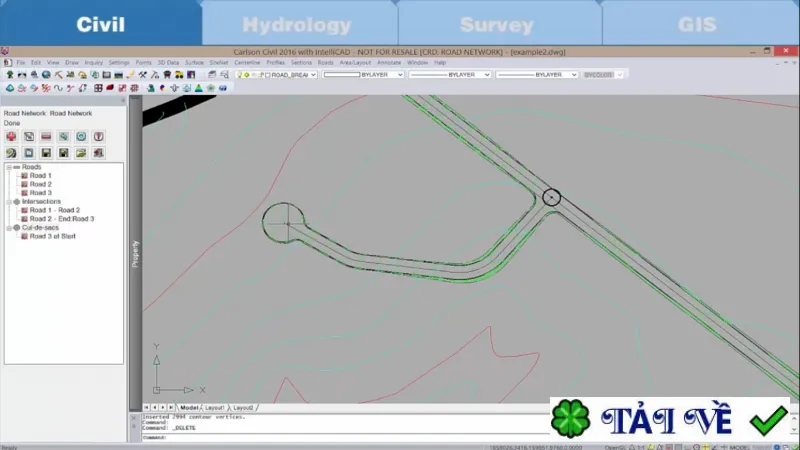Click the open folder Load icon in Road Network panel
800x450 pixels.
coord(81,153)
